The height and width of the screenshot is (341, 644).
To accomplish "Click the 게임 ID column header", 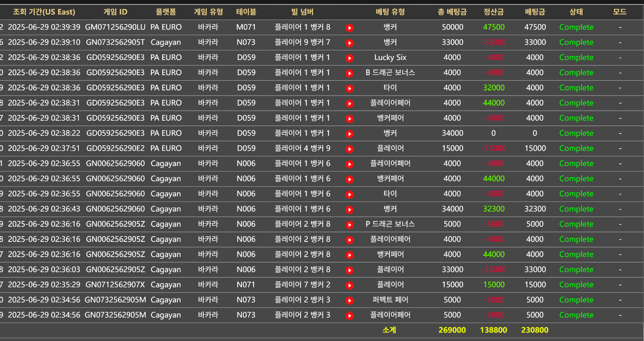I will [x=115, y=12].
